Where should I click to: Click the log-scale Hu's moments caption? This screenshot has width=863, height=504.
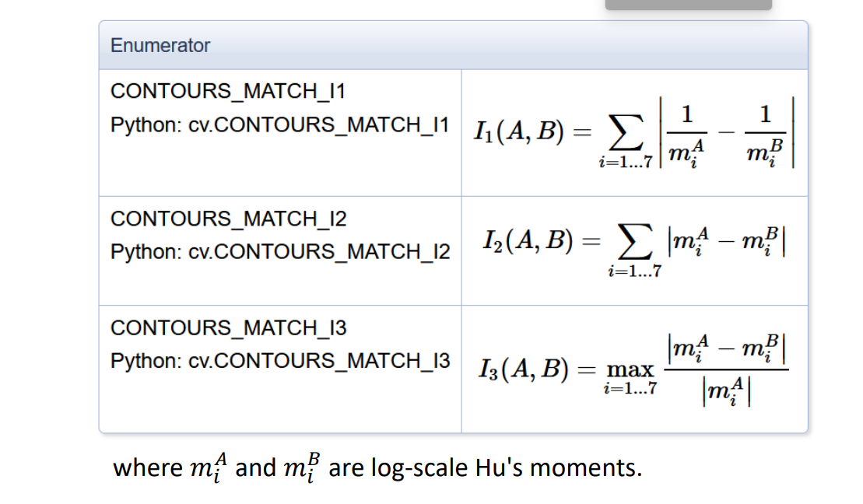coord(377,468)
